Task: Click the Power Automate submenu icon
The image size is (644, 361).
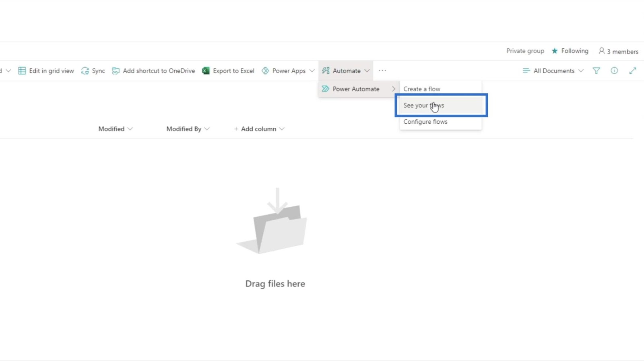Action: [x=325, y=89]
